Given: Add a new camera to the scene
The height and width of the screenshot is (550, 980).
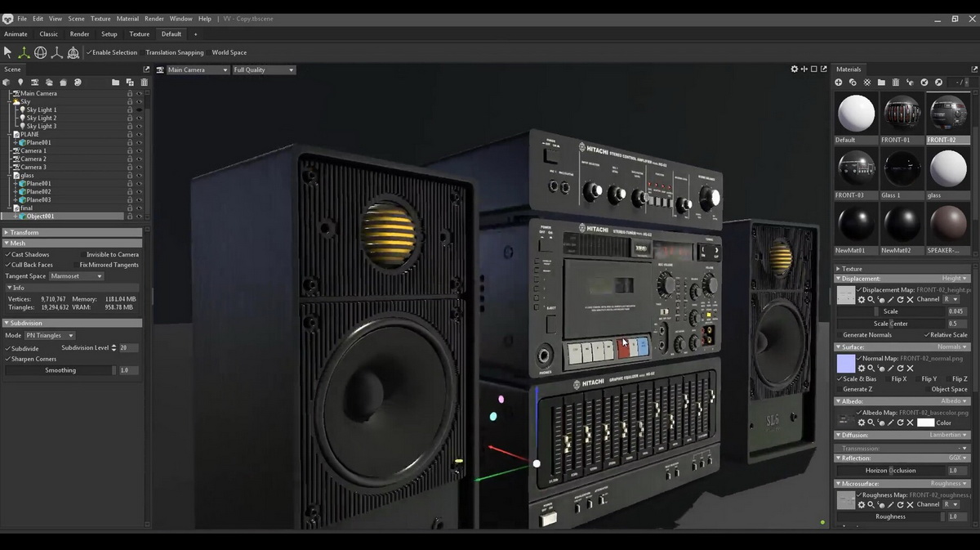Looking at the screenshot, I should pos(34,83).
